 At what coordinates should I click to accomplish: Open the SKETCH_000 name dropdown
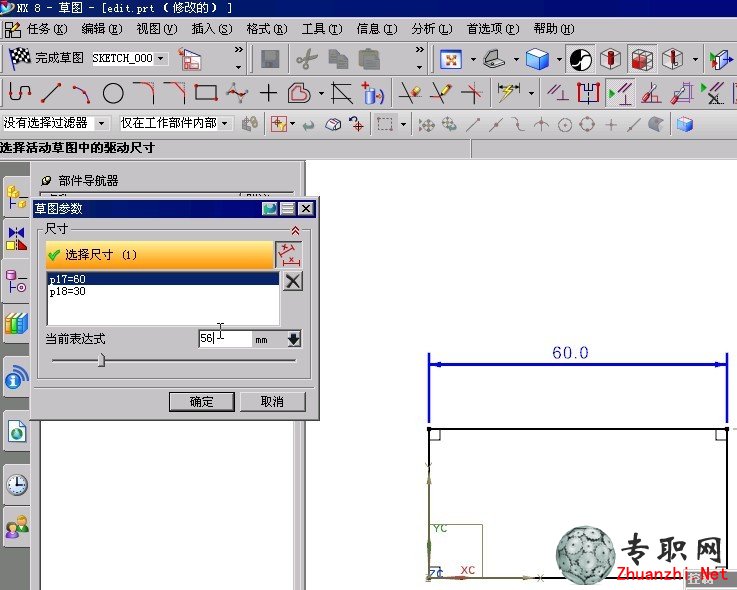(161, 58)
